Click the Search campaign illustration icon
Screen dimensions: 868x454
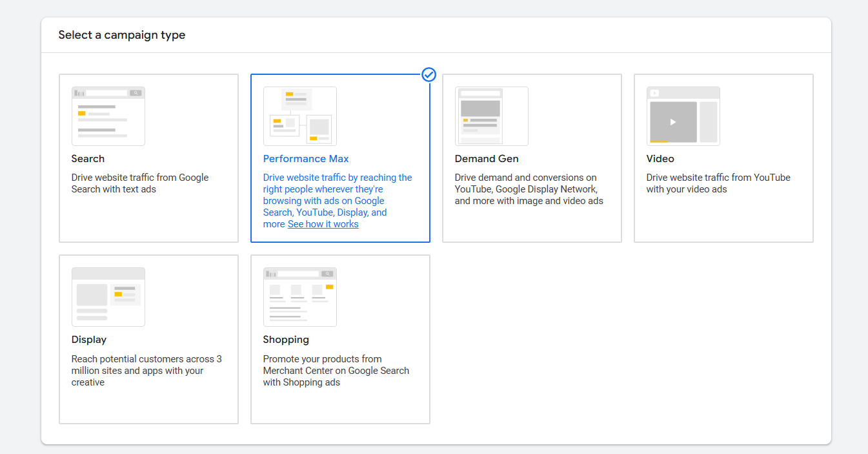click(x=108, y=116)
